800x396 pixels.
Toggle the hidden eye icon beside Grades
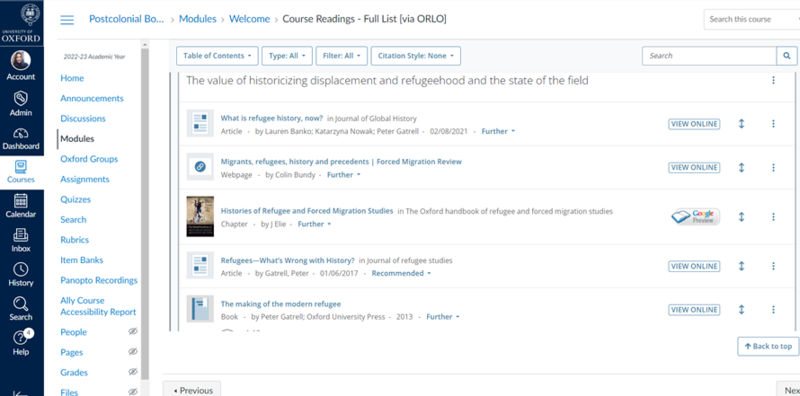133,372
